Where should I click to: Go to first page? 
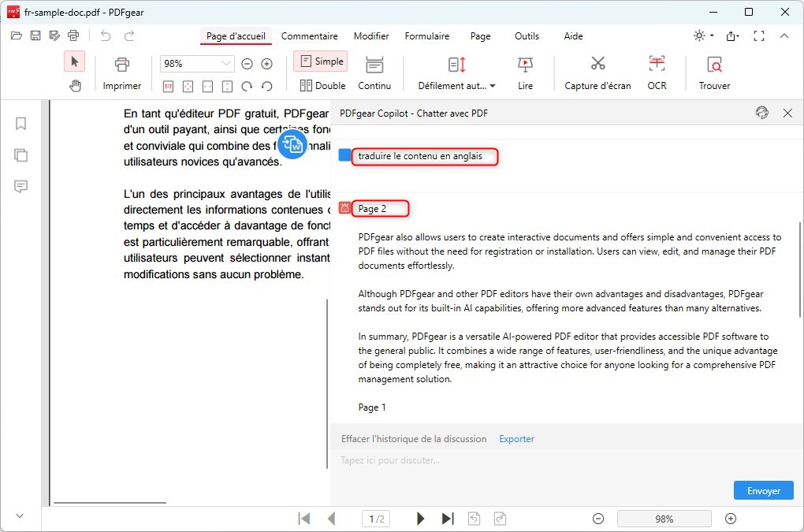304,519
